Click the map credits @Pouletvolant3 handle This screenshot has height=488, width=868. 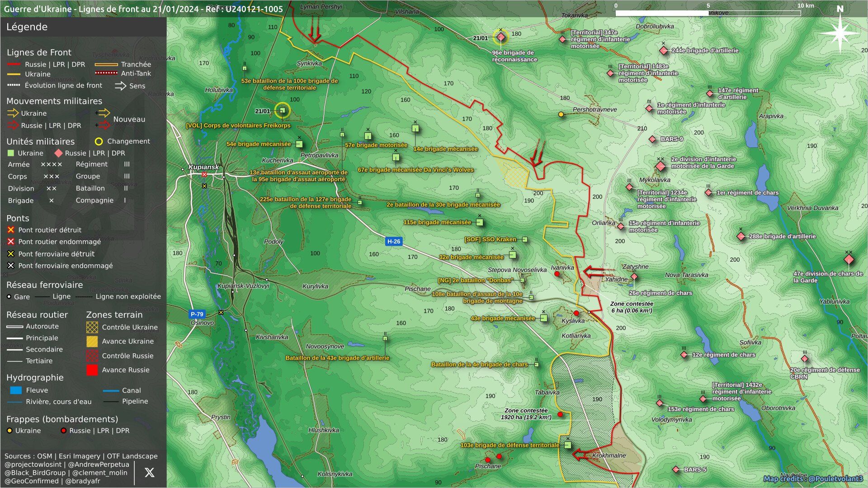click(835, 479)
